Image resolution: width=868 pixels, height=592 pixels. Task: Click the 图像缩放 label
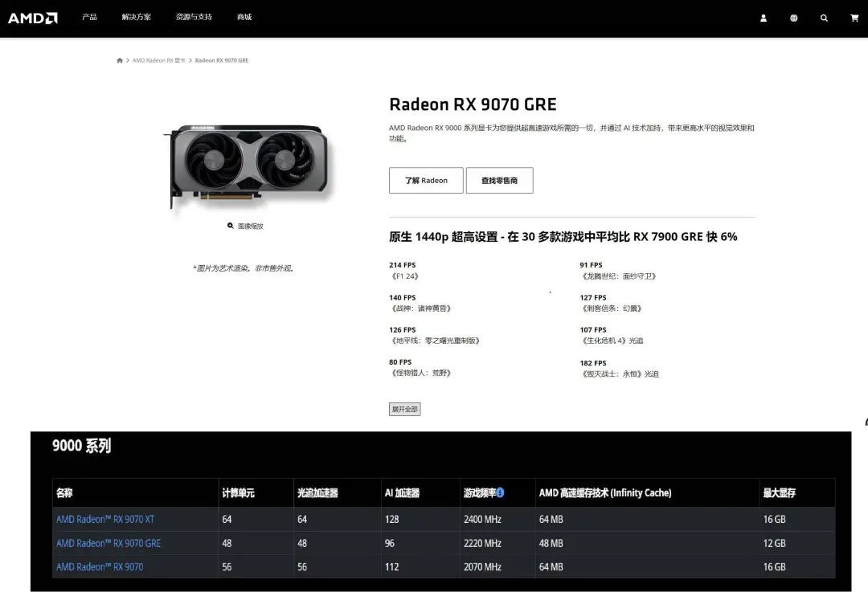coord(251,227)
